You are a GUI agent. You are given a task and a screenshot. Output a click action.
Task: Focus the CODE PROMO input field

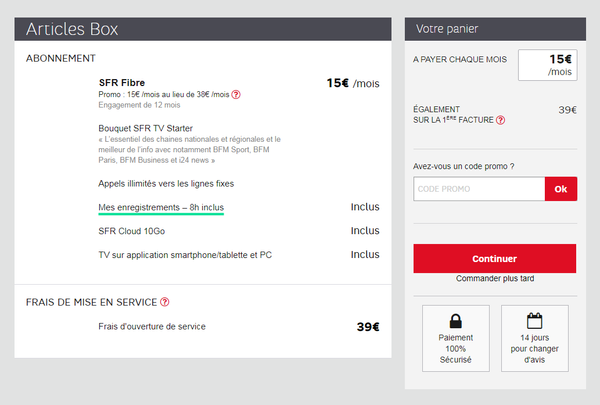tap(479, 189)
